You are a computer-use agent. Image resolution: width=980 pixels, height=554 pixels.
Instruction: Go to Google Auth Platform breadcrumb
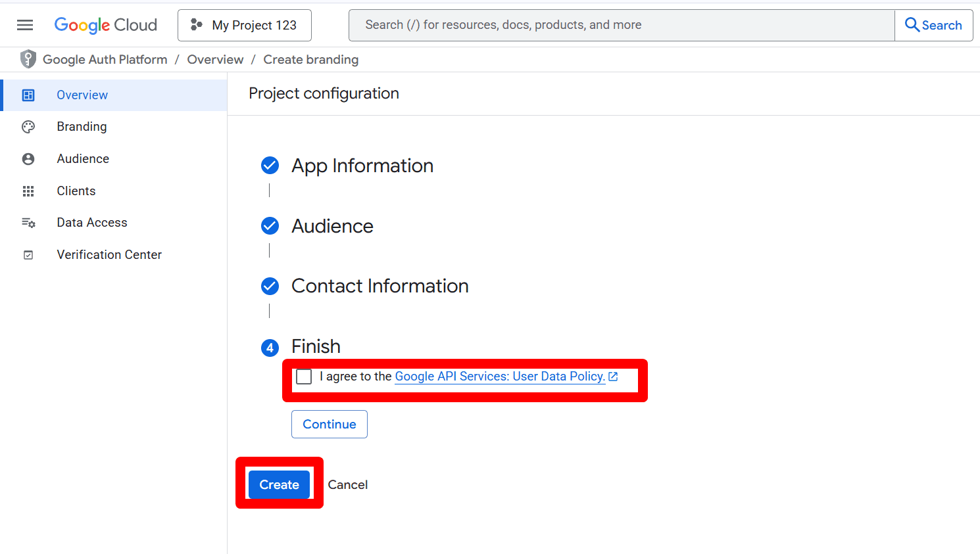(x=105, y=59)
